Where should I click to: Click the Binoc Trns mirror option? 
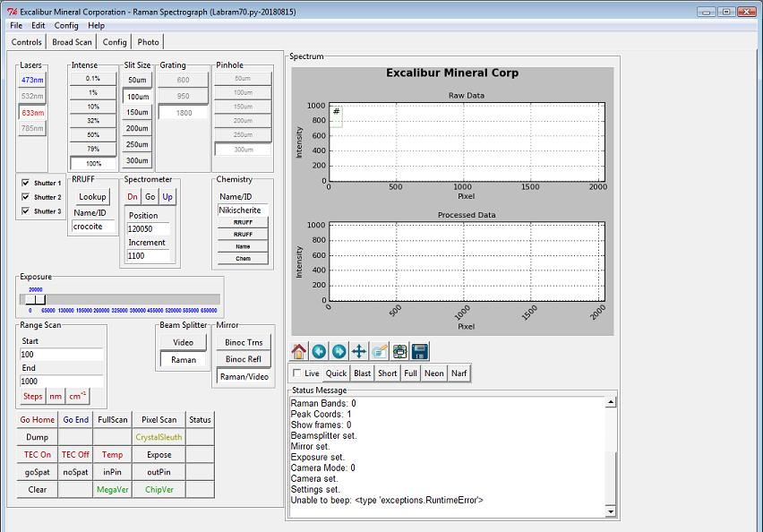(x=244, y=342)
